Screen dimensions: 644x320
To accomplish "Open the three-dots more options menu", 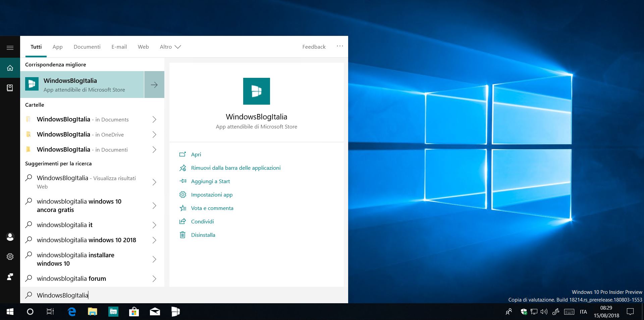I will 340,46.
